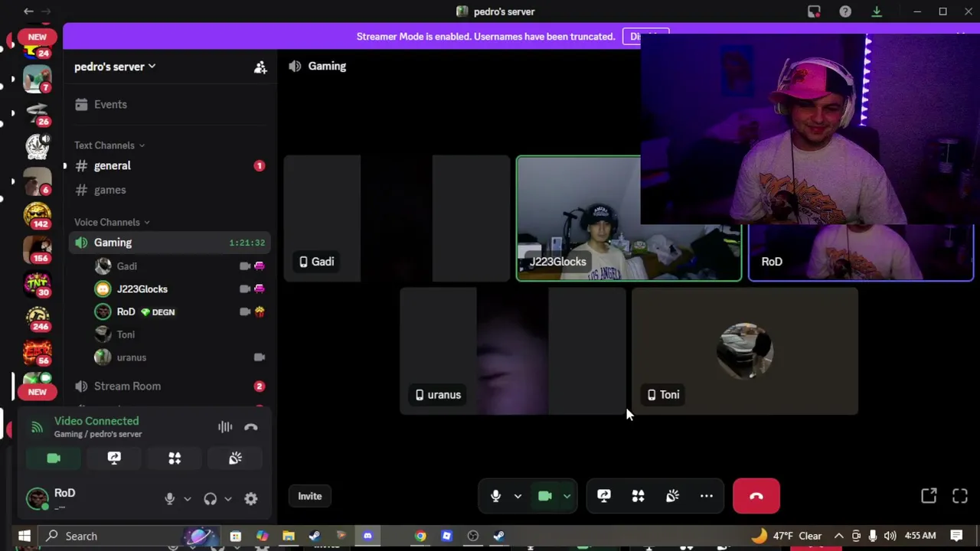
Task: Collapse Voice Channels category
Action: coord(112,222)
